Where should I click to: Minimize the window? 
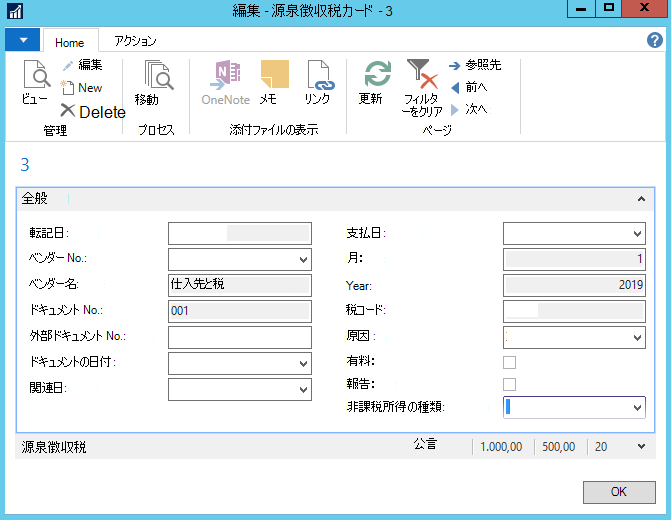click(581, 9)
